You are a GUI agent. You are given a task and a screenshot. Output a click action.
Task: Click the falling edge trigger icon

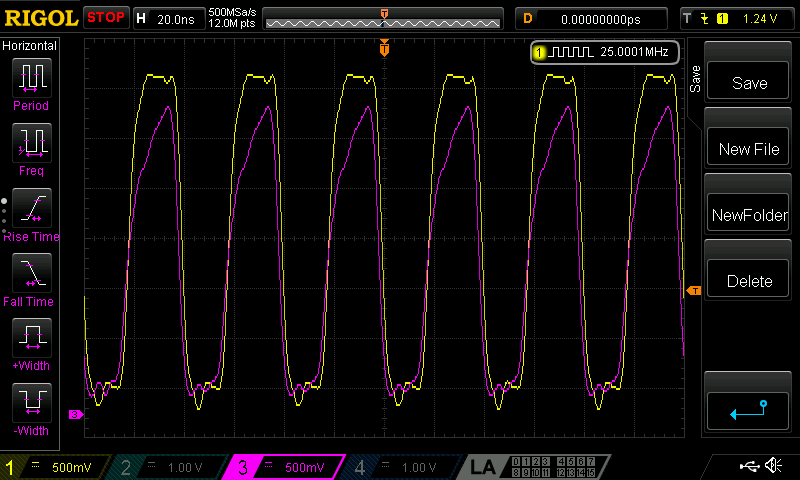[x=705, y=19]
